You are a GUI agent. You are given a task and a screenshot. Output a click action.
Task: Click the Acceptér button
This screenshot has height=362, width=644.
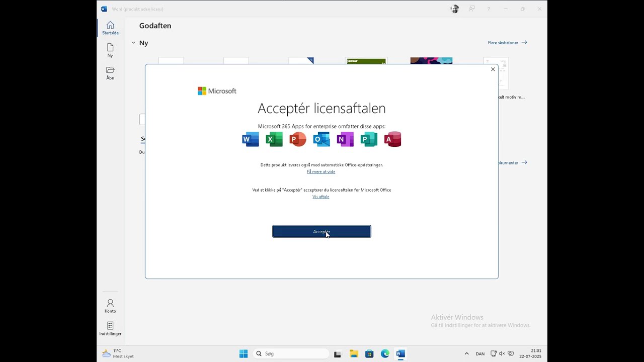click(321, 231)
